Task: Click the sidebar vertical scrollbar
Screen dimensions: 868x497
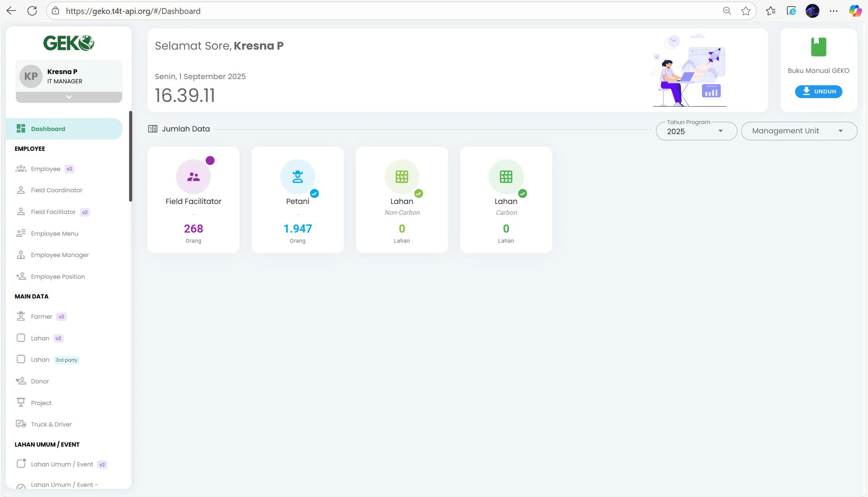Action: [131, 156]
